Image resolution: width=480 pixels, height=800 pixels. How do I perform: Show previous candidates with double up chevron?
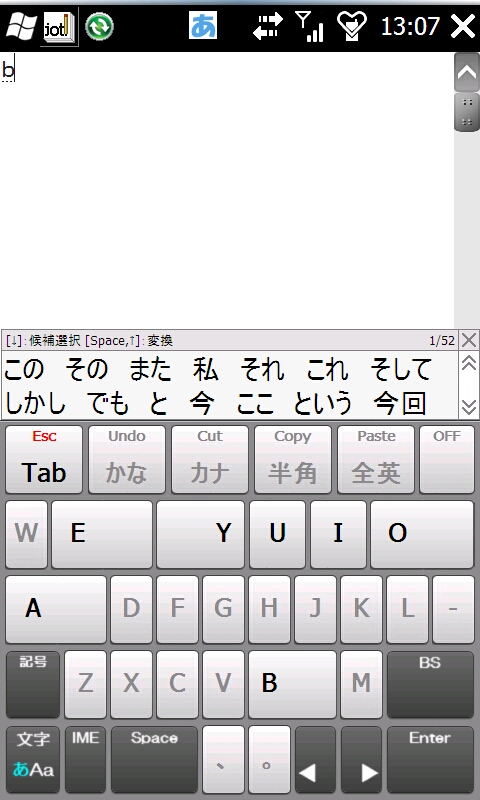click(x=469, y=362)
